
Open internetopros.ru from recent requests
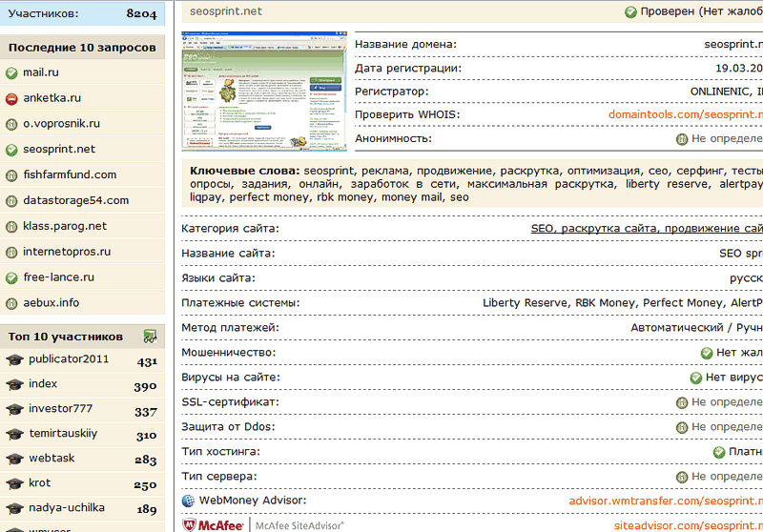click(x=67, y=252)
